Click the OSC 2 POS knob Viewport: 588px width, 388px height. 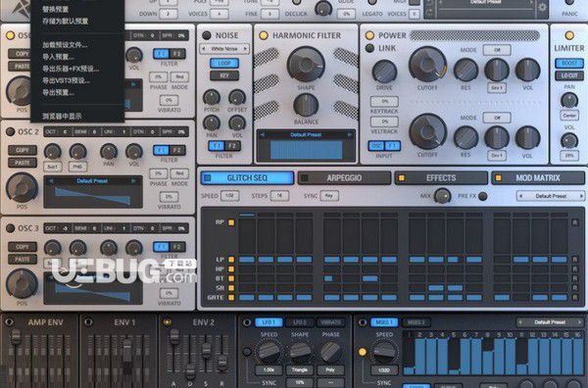[22, 187]
